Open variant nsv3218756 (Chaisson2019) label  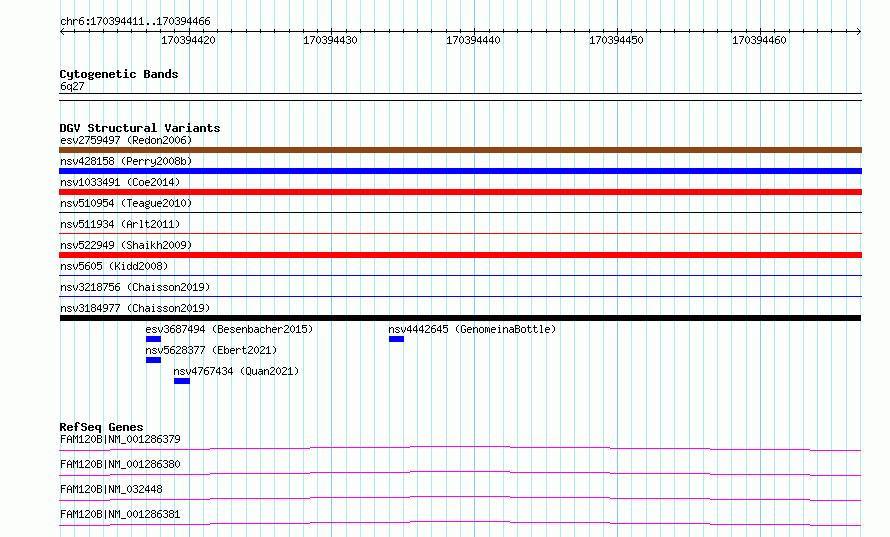135,287
